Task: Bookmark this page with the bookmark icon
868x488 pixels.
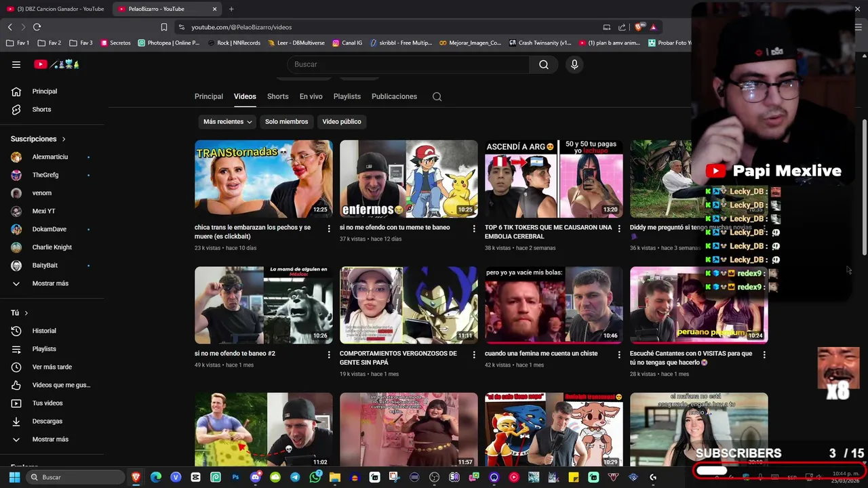Action: click(164, 27)
